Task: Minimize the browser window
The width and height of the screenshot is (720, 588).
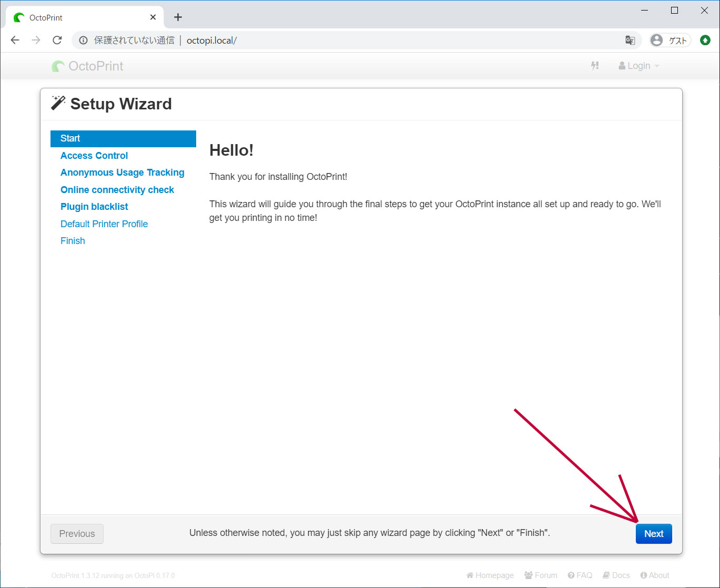Action: click(x=645, y=11)
